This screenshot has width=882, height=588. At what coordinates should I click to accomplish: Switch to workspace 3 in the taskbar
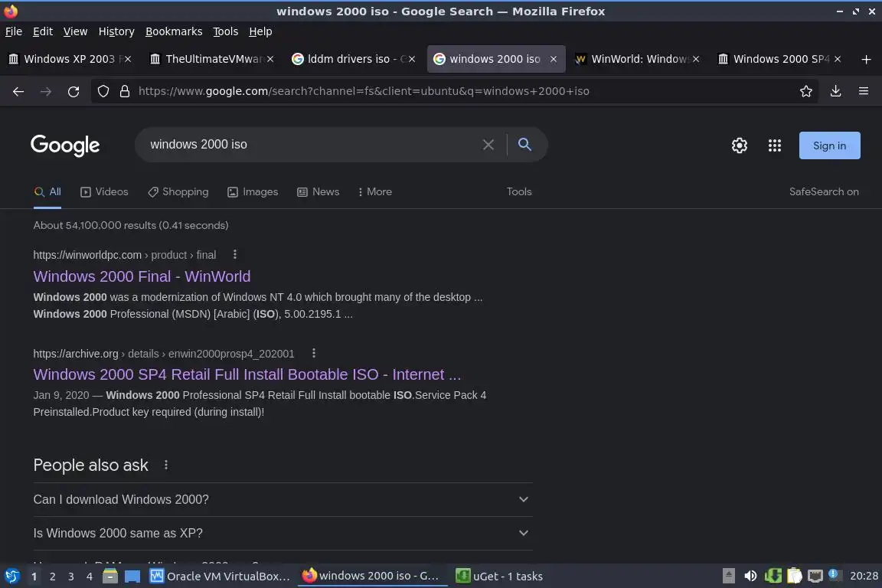pyautogui.click(x=71, y=577)
